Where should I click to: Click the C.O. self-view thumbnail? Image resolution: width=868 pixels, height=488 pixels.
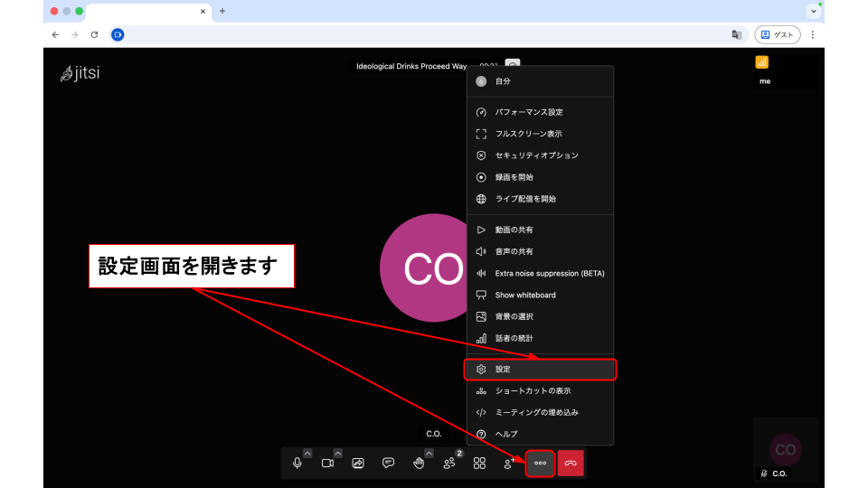point(785,449)
